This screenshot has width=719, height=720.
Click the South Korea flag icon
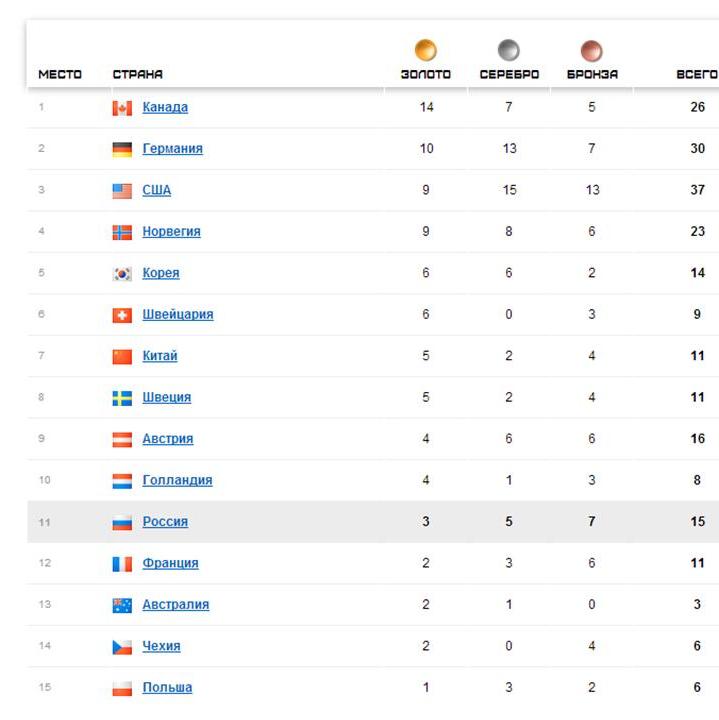(x=122, y=274)
